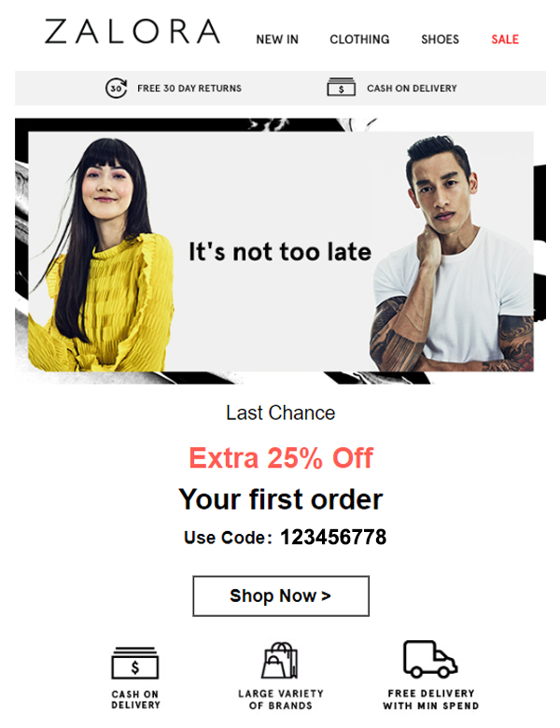Click the "It's not too late" headline
Screen dimensions: 560x728
point(280,252)
